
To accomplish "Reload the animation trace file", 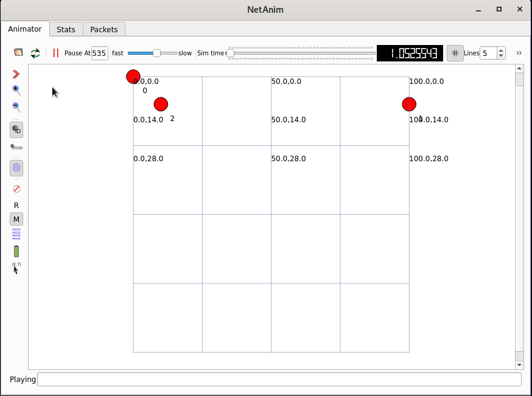I will point(35,54).
